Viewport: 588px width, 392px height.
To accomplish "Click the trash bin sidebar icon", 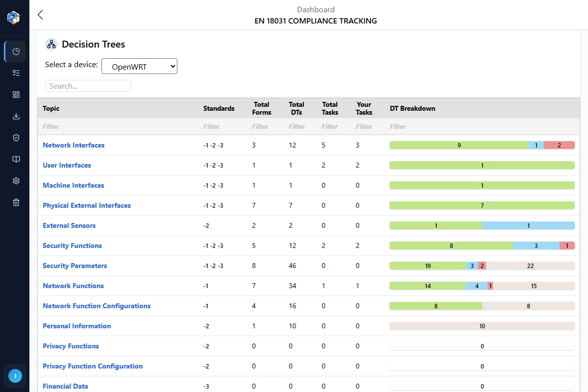I will (15, 202).
